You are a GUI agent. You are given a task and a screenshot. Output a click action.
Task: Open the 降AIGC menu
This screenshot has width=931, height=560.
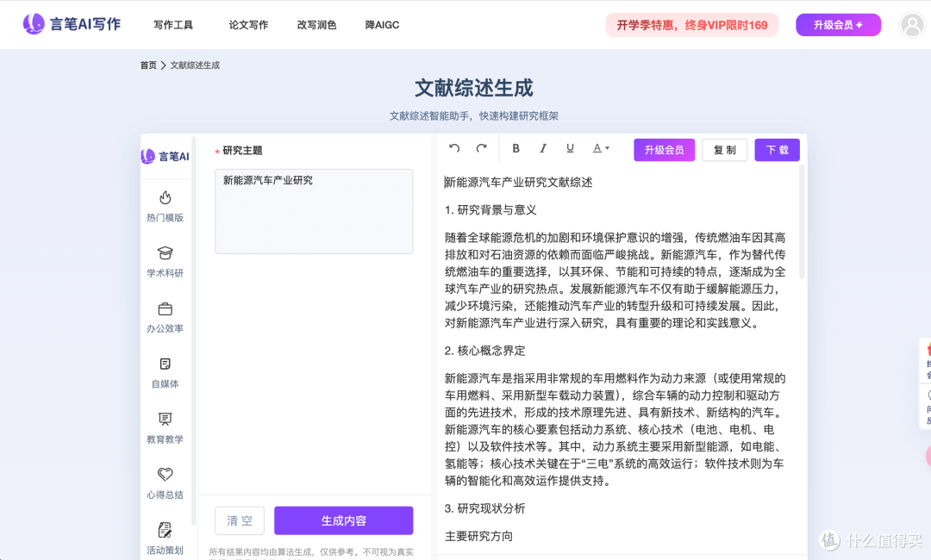coord(382,25)
